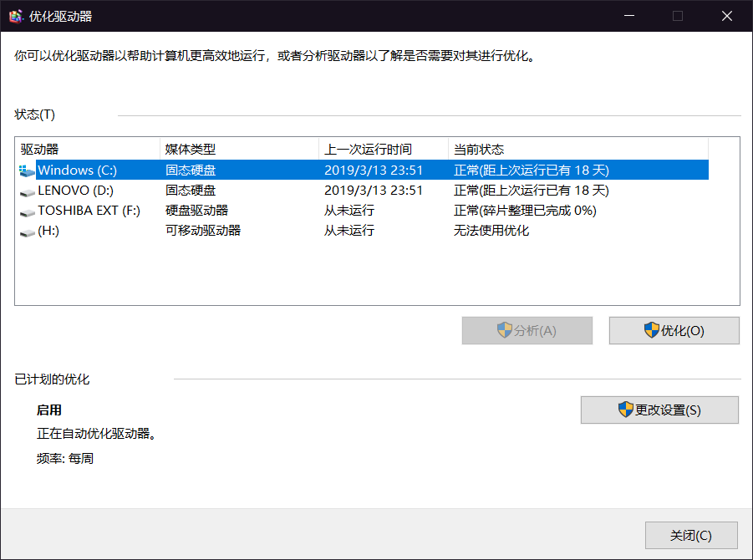Click the shield icon on 优化(O) button
Image resolution: width=753 pixels, height=560 pixels.
pos(651,330)
